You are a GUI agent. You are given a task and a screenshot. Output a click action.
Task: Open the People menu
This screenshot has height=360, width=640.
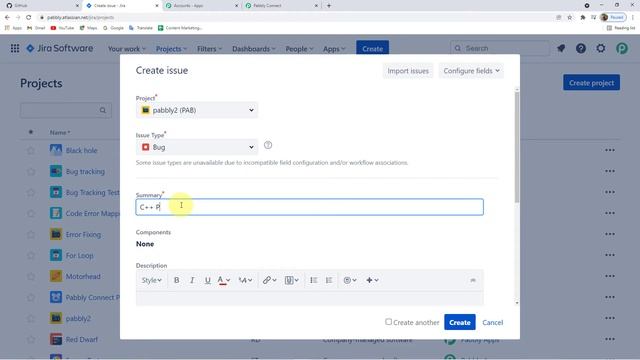299,49
